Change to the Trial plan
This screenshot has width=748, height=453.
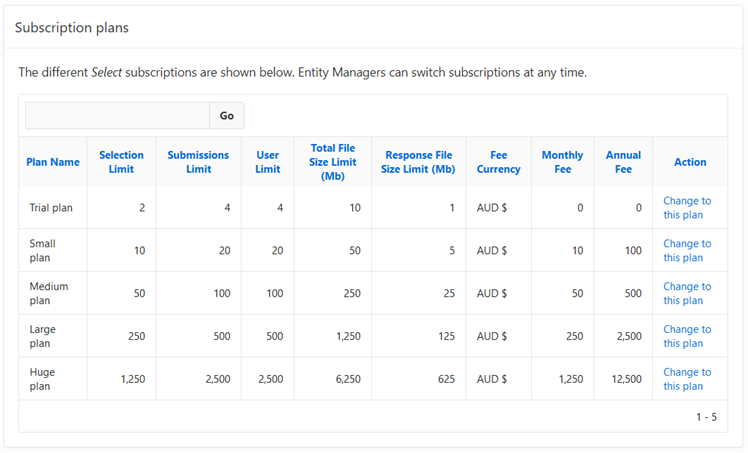pos(687,208)
